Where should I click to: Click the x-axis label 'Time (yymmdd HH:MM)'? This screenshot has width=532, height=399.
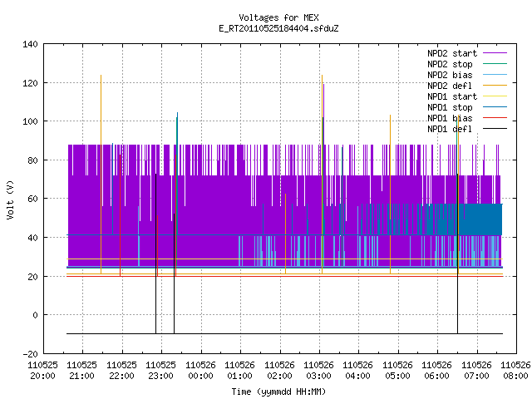pos(278,392)
